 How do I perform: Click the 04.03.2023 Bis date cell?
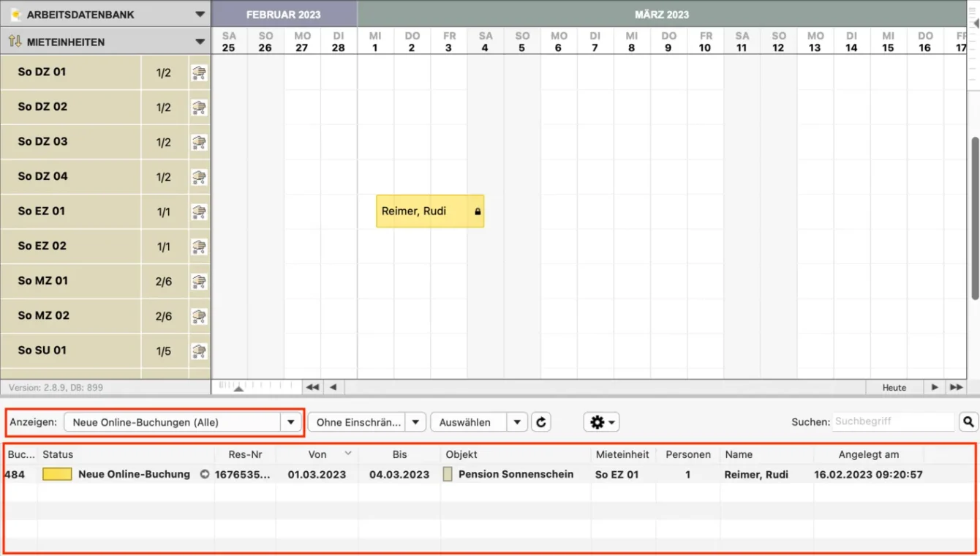399,474
